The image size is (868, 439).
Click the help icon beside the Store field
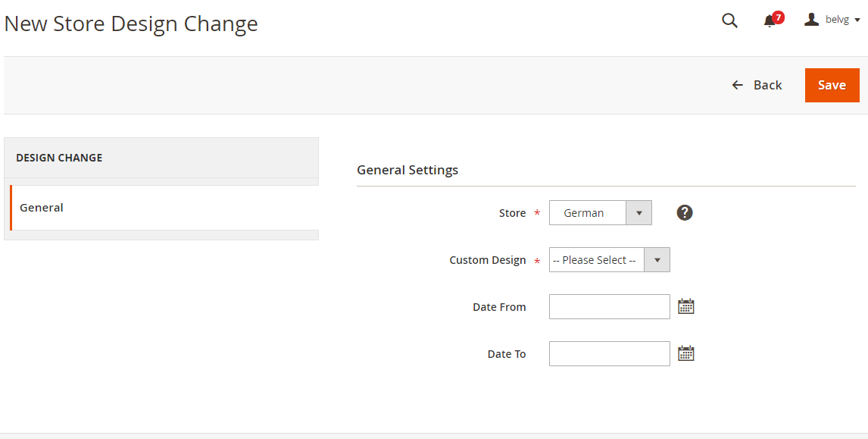[x=684, y=212]
